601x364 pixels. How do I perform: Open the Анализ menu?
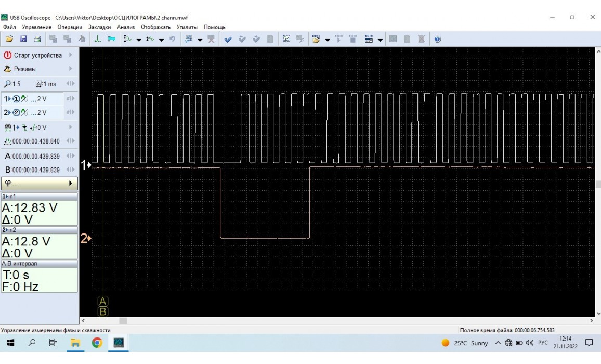(x=126, y=27)
